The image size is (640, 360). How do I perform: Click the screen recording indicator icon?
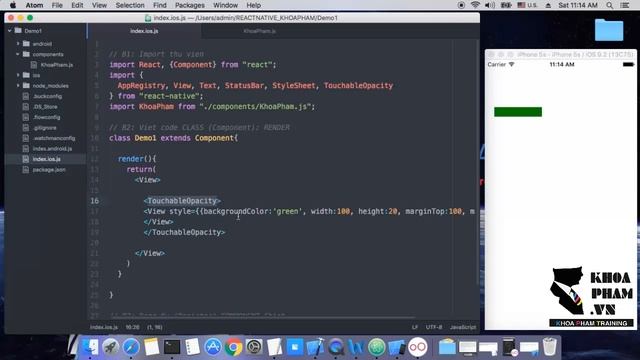461,5
